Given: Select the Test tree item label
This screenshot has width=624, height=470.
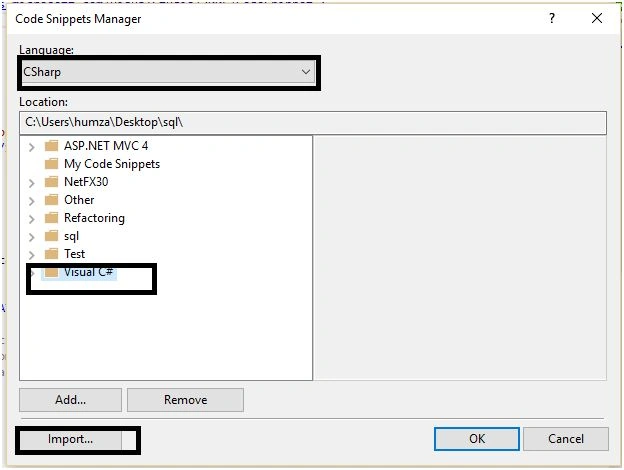Looking at the screenshot, I should click(74, 254).
